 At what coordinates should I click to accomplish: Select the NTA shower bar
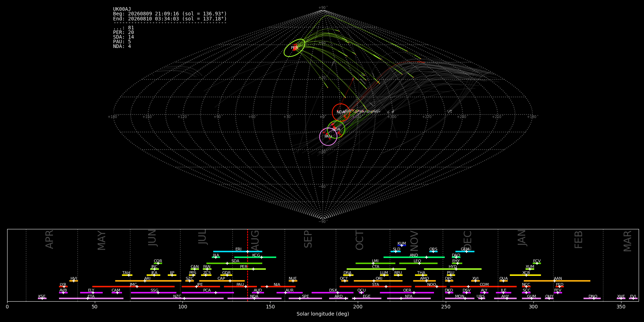coord(409,298)
